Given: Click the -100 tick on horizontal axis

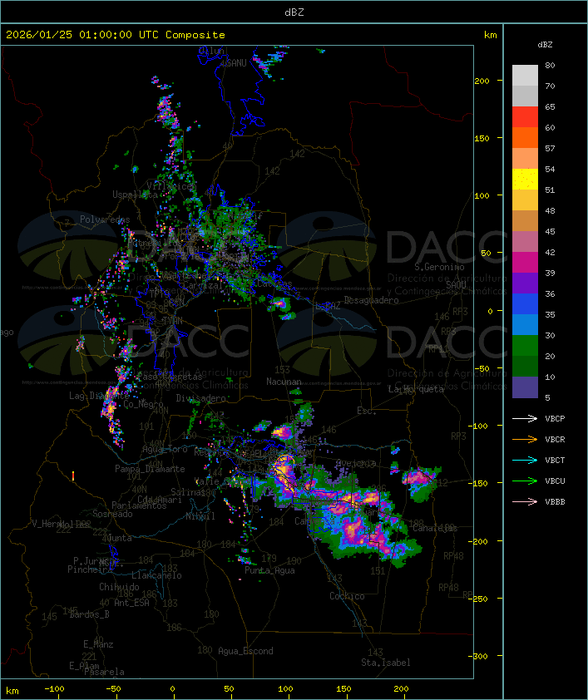Looking at the screenshot, I should point(55,689).
